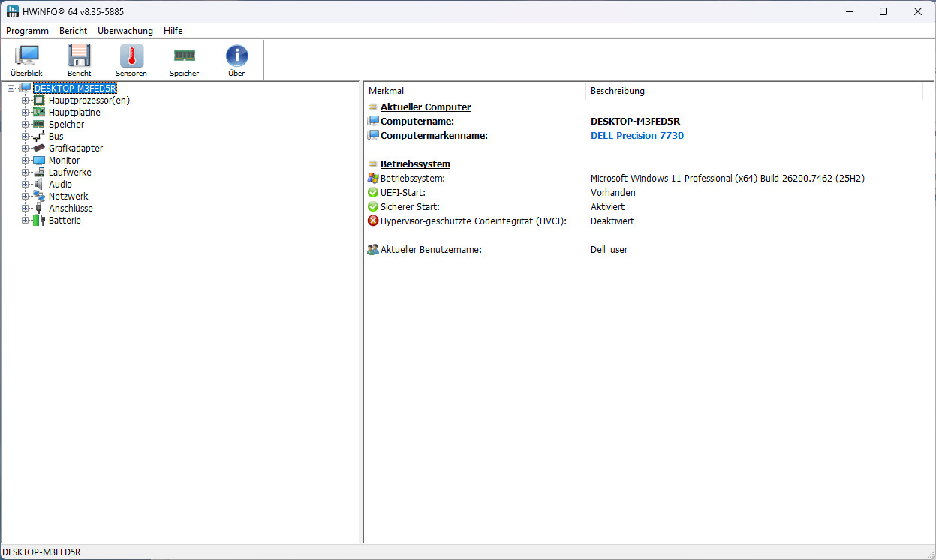Select the Hauptprozessor(en) tree label
The width and height of the screenshot is (936, 560).
pos(89,101)
